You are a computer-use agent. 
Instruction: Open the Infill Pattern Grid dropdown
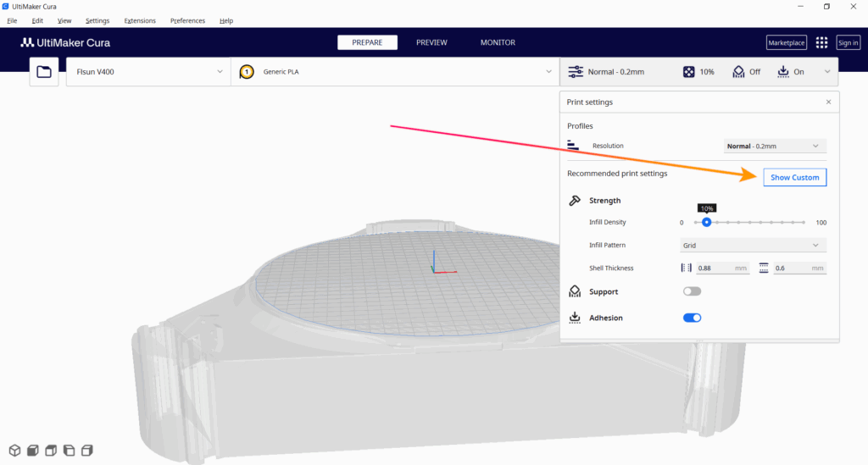[x=753, y=245]
